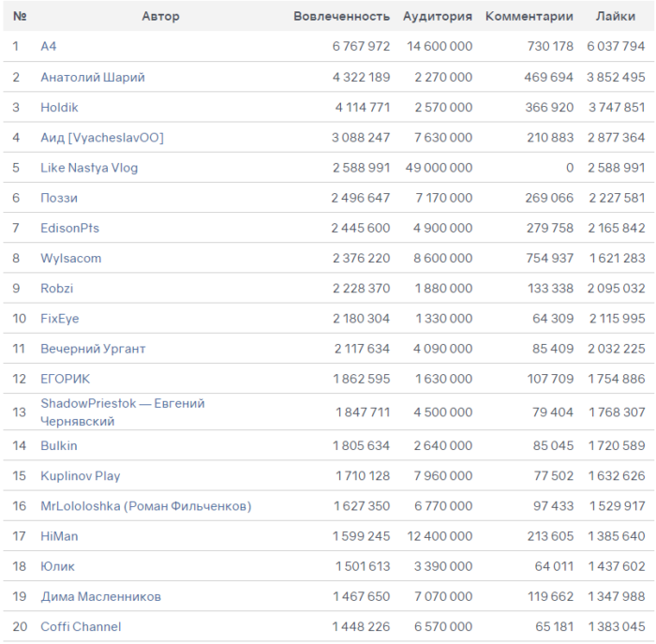Open the ShadowPriestok — Евгений Чернявский link

point(123,412)
